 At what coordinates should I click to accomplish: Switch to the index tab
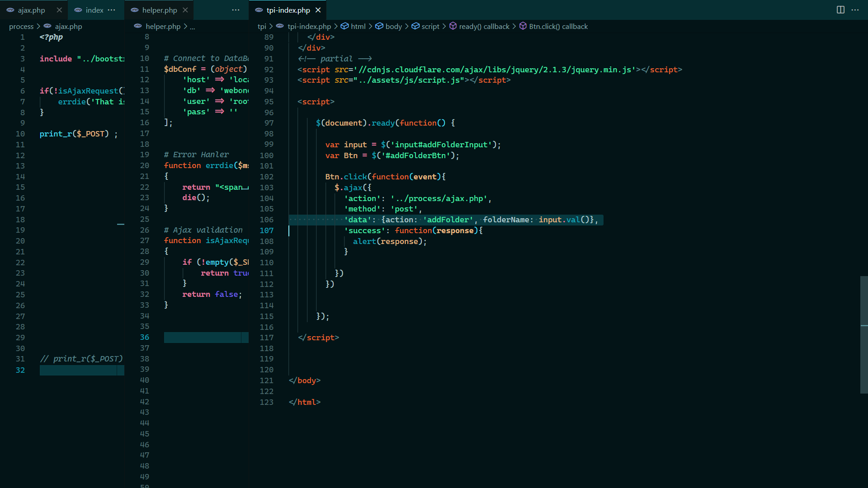point(94,10)
